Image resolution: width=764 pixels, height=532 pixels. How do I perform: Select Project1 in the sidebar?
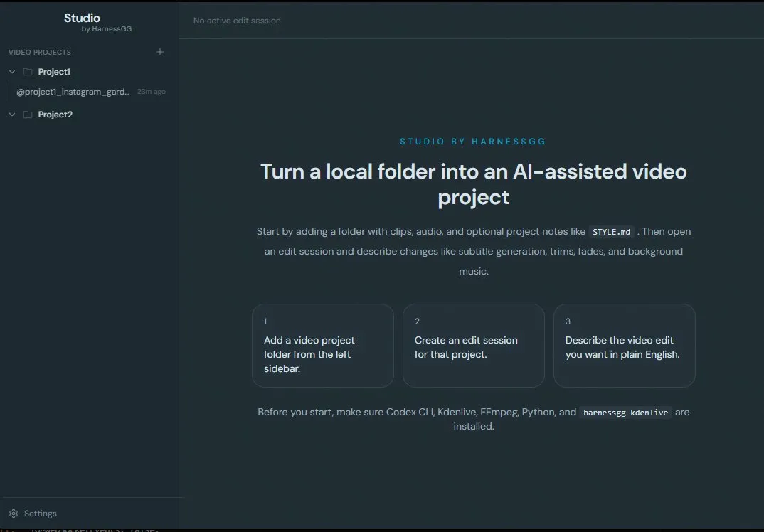[x=55, y=71]
